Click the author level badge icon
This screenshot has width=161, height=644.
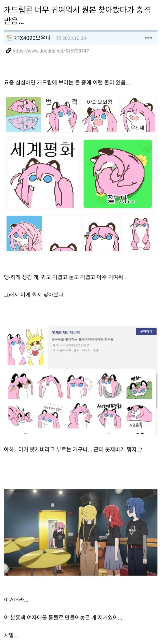click(9, 38)
